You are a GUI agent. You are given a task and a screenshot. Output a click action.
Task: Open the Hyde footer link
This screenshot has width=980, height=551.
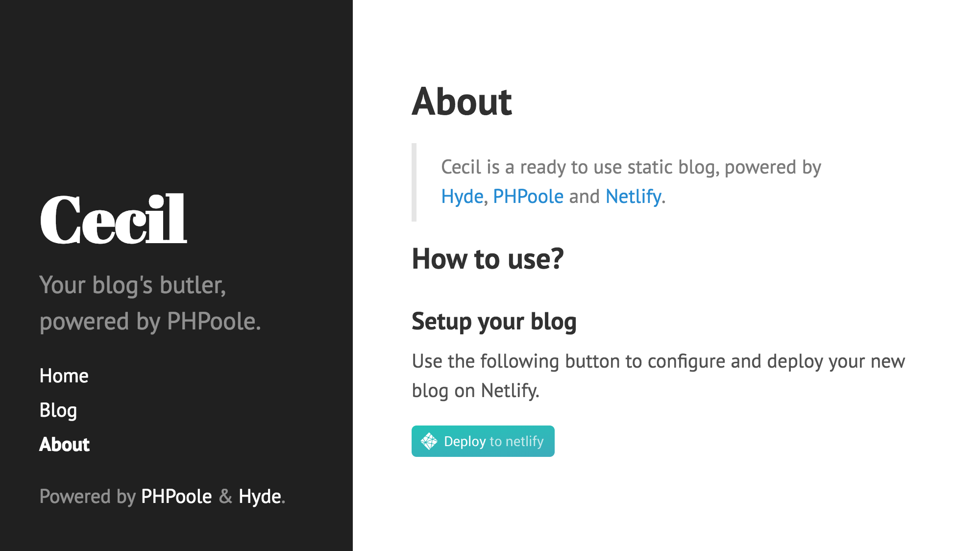coord(259,496)
